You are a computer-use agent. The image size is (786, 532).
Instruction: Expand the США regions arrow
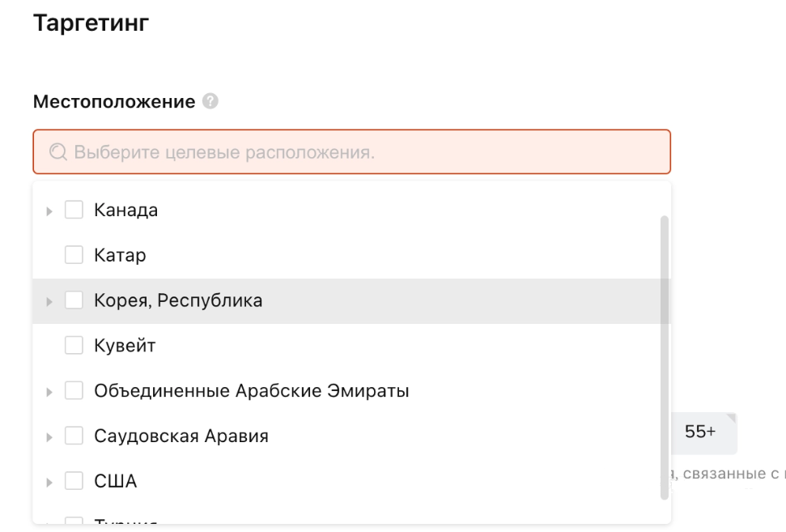click(x=49, y=482)
